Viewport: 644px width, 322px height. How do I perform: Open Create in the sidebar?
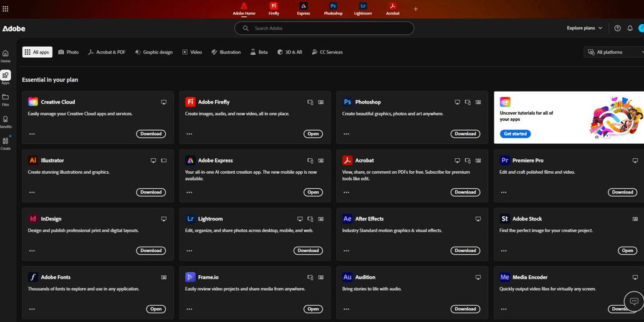(6, 144)
